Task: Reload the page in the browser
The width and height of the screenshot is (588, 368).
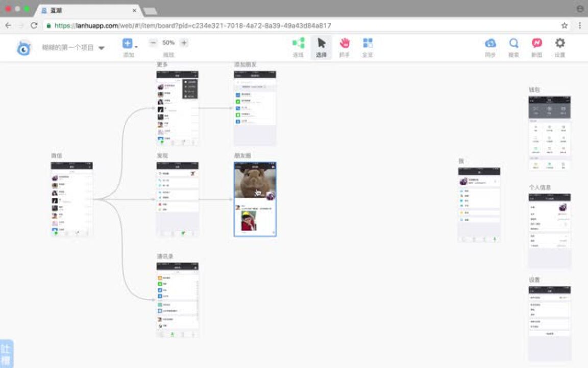Action: click(x=34, y=25)
